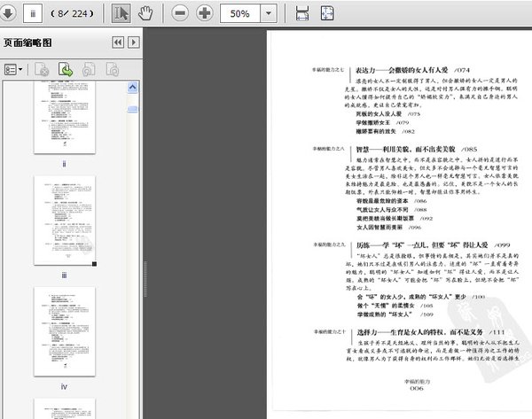Expand the thumbnails panel with right arrow

[134, 43]
